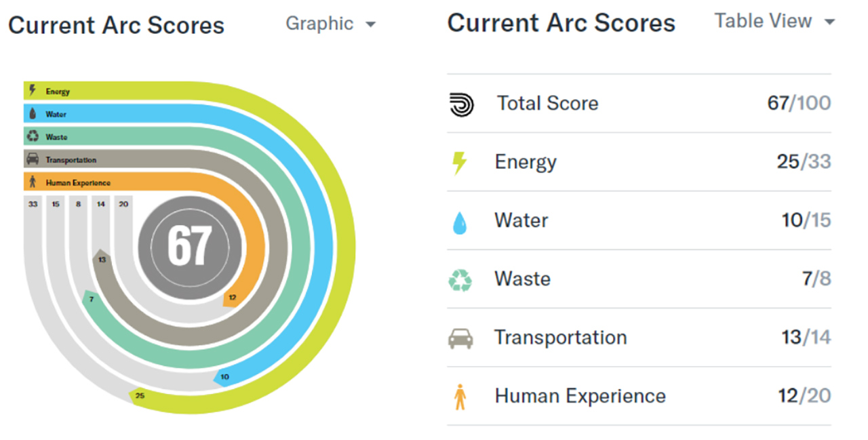Click the car icon on the Transportation arc

(x=33, y=160)
